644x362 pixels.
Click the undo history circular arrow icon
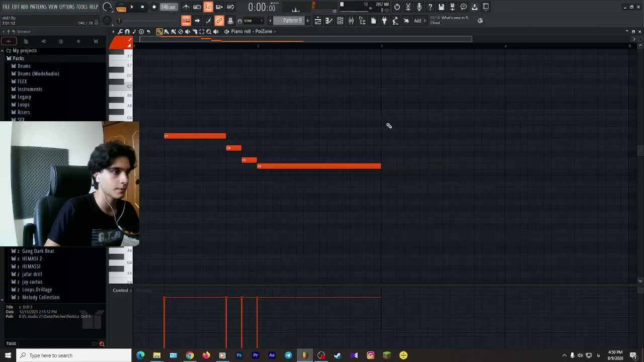point(397,7)
